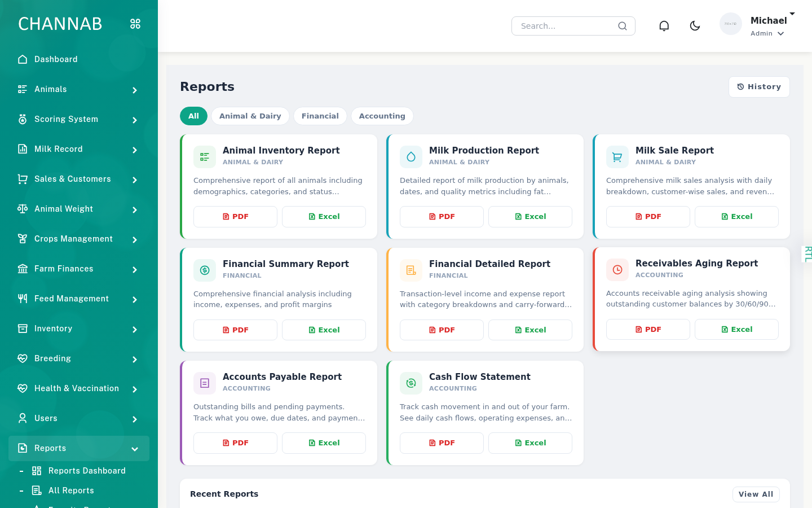The width and height of the screenshot is (812, 508).
Task: Export Financial Summary Report as PDF
Action: (x=235, y=330)
